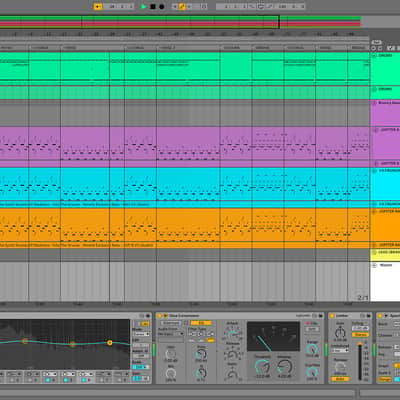The height and width of the screenshot is (400, 400).
Task: Toggle the yellow Stereo button in Limiter
Action: click(x=360, y=334)
